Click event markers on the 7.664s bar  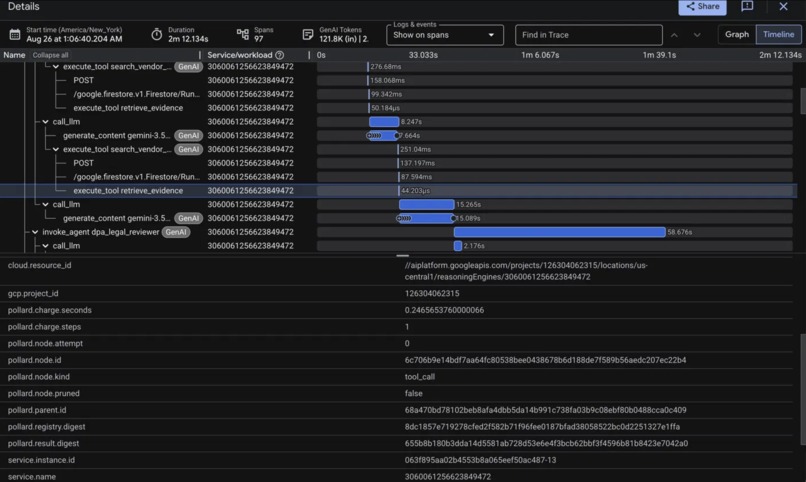[x=374, y=136]
